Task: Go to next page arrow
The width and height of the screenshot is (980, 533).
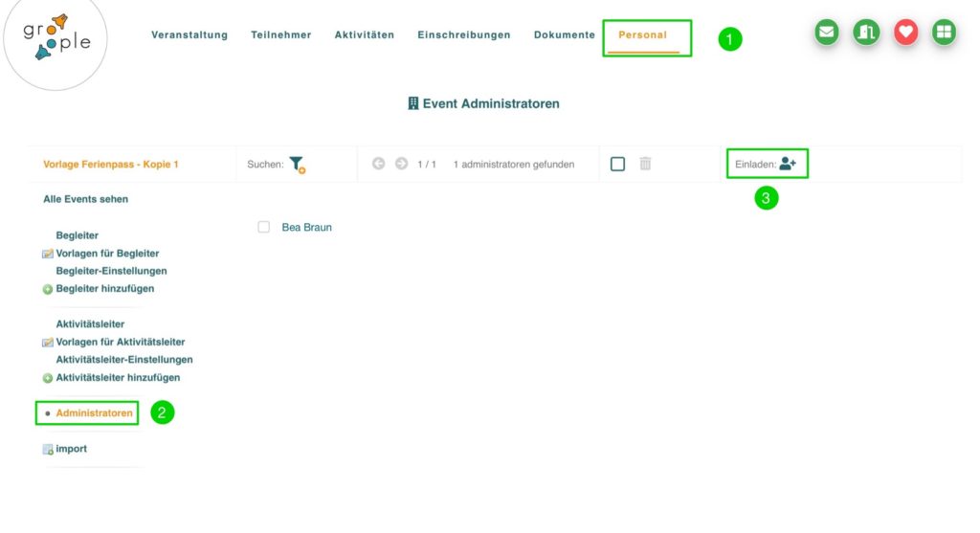Action: click(x=401, y=164)
